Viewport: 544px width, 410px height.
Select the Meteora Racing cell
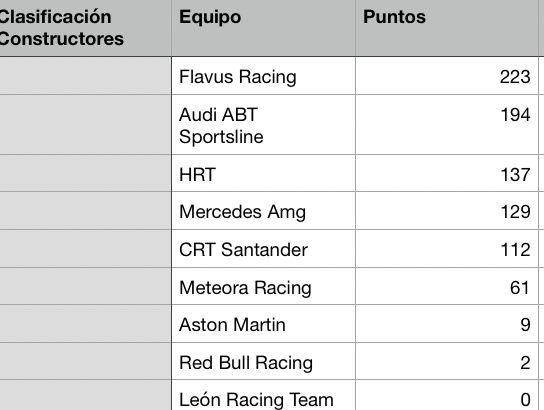click(x=263, y=287)
